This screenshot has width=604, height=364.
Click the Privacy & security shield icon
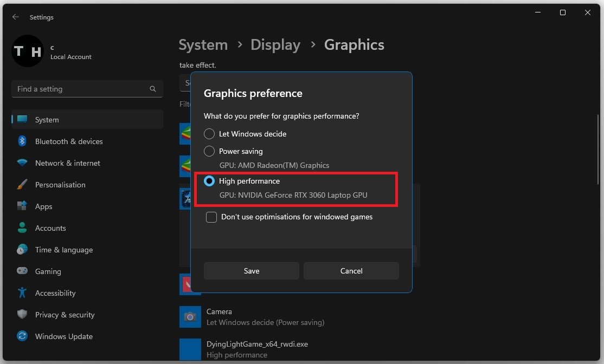22,314
